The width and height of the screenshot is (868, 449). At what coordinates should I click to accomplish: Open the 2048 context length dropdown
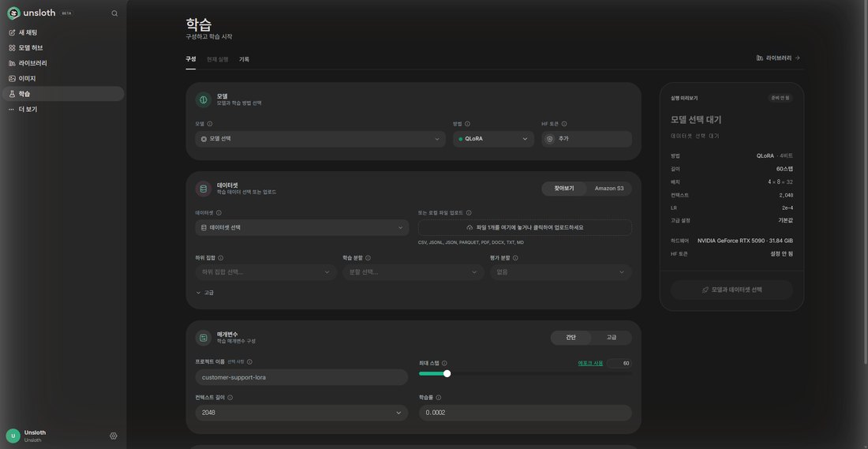(x=301, y=413)
